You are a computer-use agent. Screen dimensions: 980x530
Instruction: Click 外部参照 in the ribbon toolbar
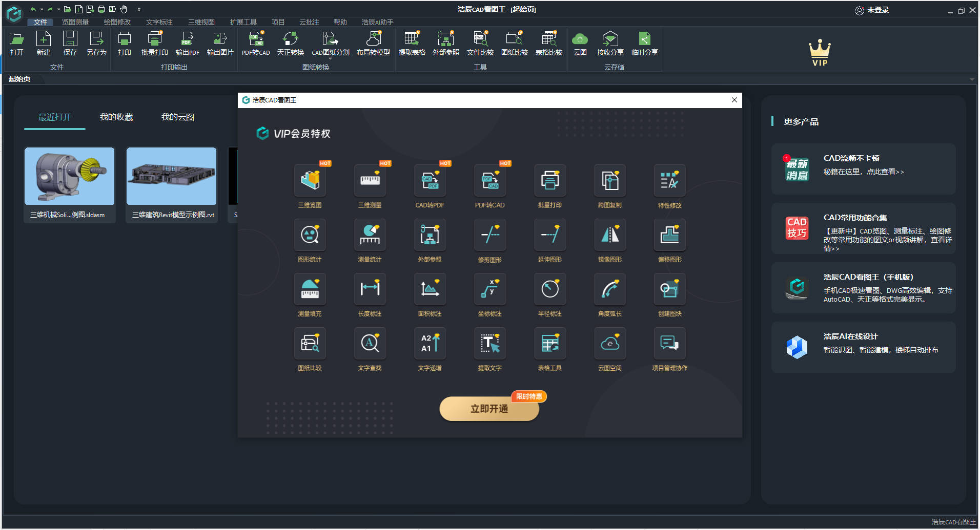[446, 43]
